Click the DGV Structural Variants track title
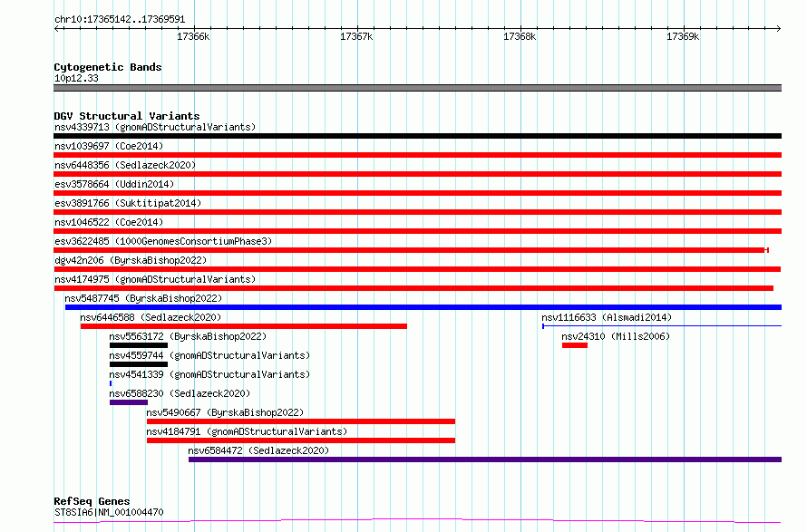Screen dimensions: 807x532 click(127, 116)
